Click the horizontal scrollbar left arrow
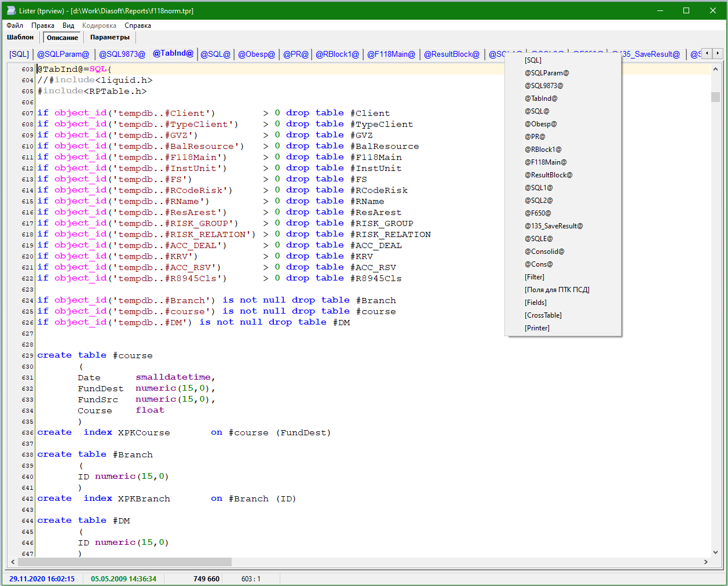 point(13,562)
